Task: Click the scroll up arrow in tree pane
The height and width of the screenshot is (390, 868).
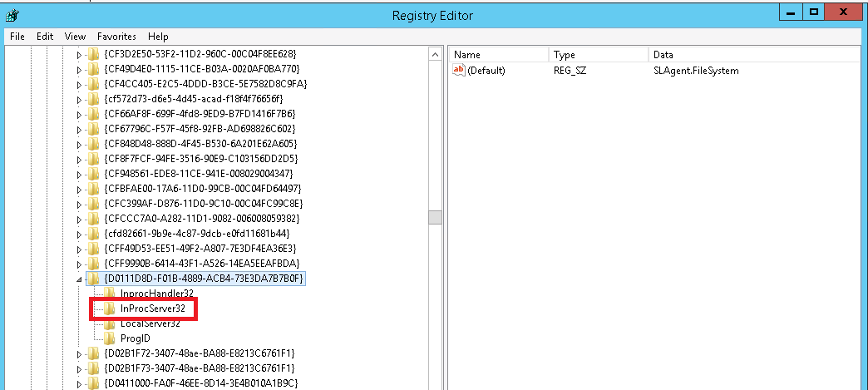Action: pos(435,54)
